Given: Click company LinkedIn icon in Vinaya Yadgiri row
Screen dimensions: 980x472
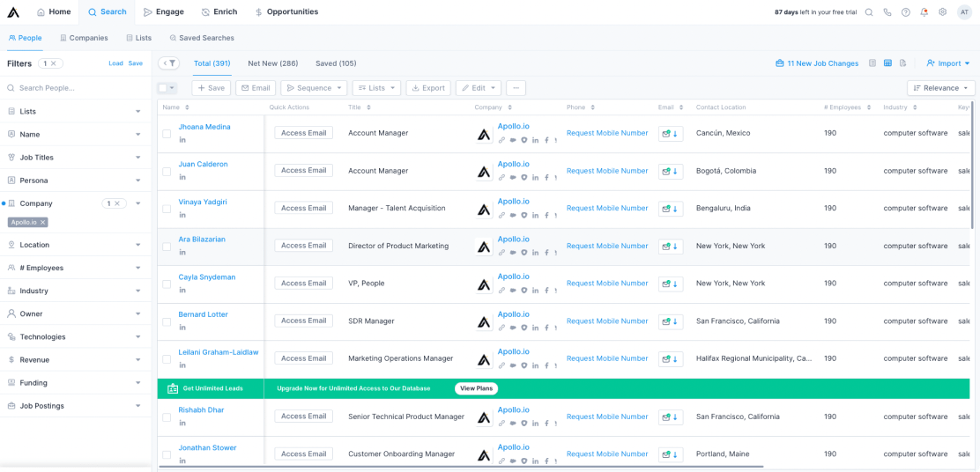Looking at the screenshot, I should 535,216.
